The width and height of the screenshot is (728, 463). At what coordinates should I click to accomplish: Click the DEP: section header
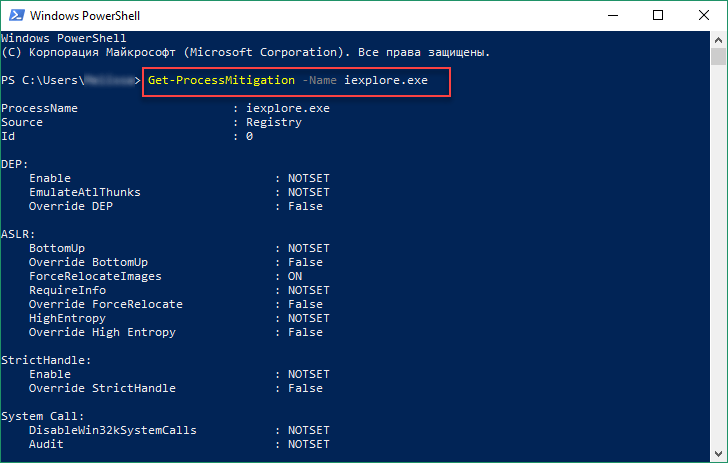(x=15, y=164)
